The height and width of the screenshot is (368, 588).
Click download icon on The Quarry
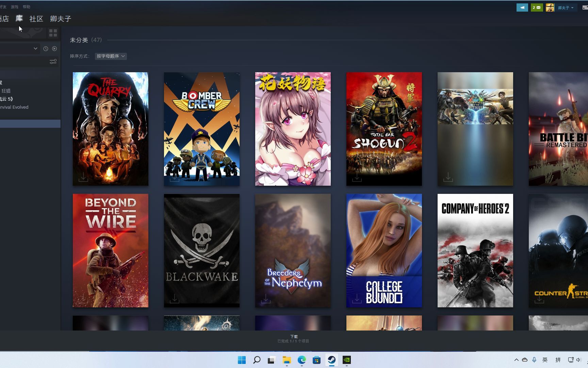83,177
